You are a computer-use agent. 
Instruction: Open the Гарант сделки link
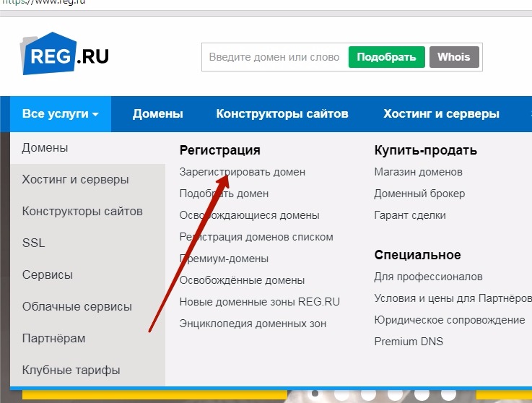[x=410, y=215]
